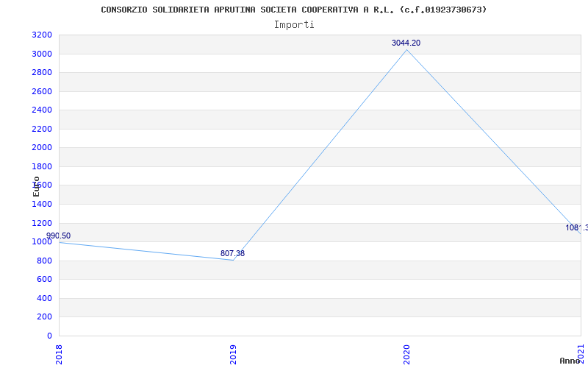Click the 2200 y-axis tick label
Image resolution: width=588 pixels, height=368 pixels.
point(42,129)
